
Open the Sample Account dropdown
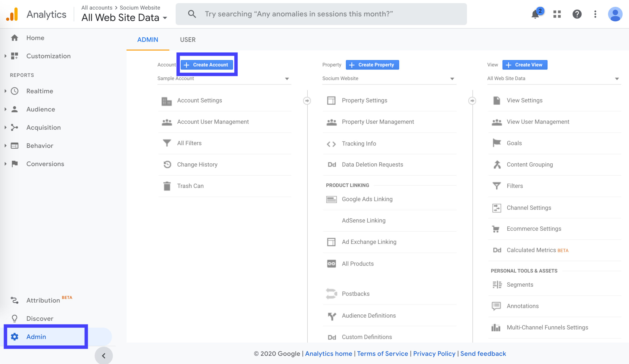[x=224, y=79]
